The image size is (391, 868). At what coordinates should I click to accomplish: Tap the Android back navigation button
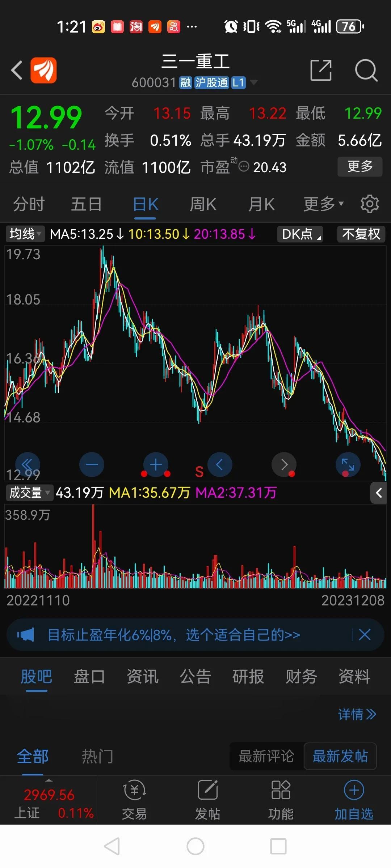(112, 846)
